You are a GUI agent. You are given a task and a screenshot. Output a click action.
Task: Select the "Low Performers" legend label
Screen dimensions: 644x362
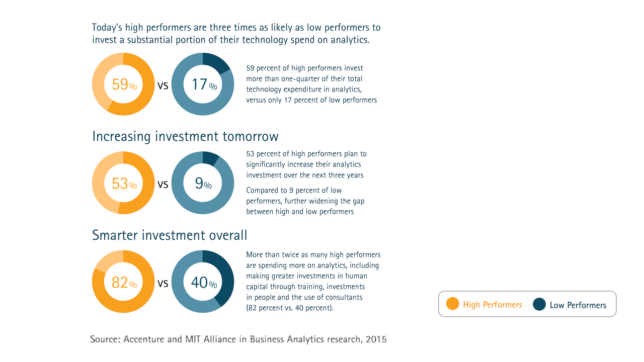(x=578, y=305)
